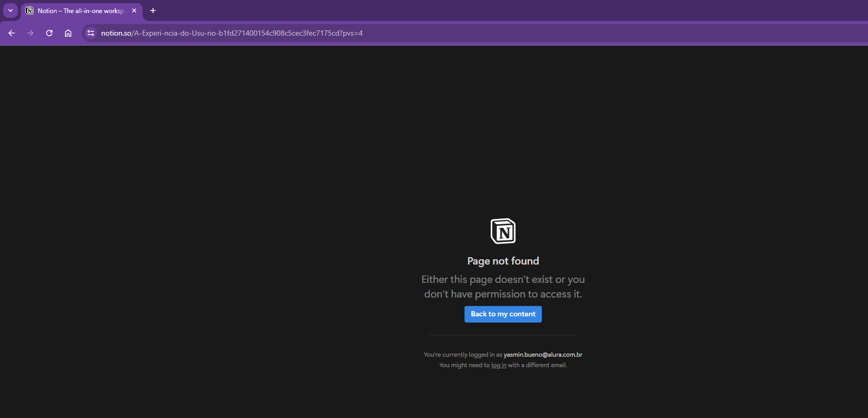Open a new browser tab

point(153,10)
